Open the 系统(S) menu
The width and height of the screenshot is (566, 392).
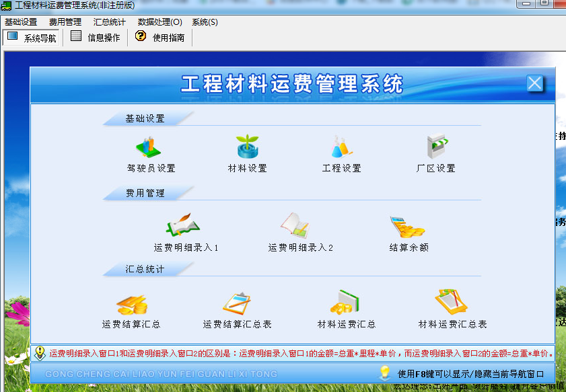click(205, 22)
